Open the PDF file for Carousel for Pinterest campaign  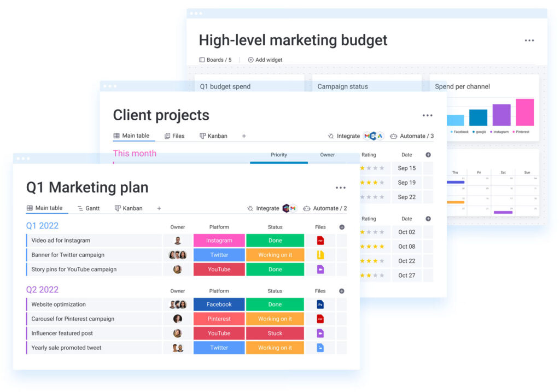pos(320,319)
